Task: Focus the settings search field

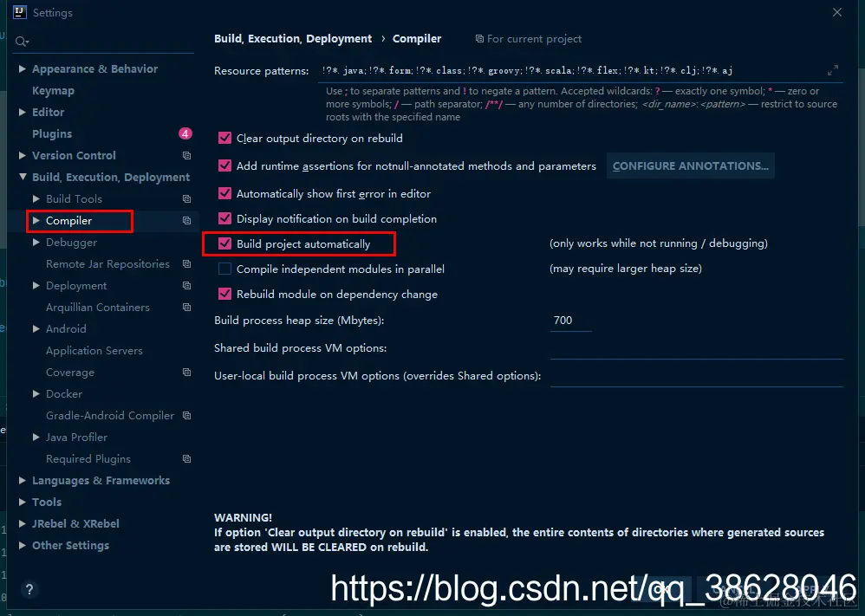Action: (103, 42)
